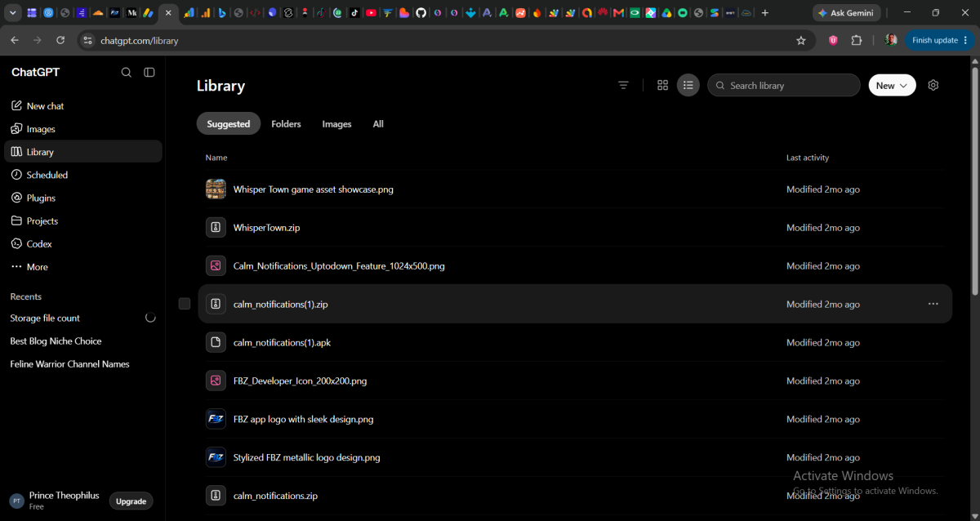
Task: Select the Images tab in Library
Action: (336, 124)
